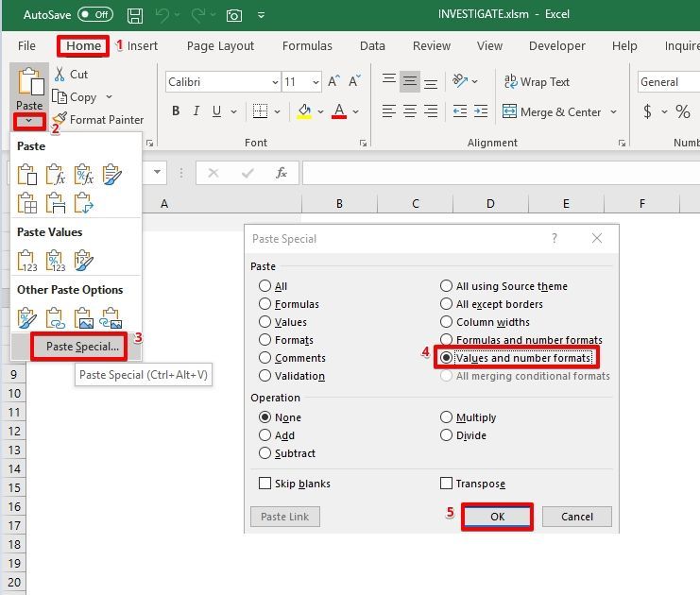Click OK in Paste Special dialog
Viewport: 700px width, 595px height.
pyautogui.click(x=497, y=517)
